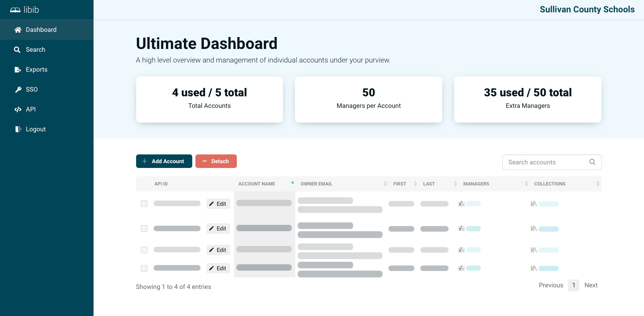Screen dimensions: 644x316
Task: Sort table by Account Name column
Action: click(257, 184)
